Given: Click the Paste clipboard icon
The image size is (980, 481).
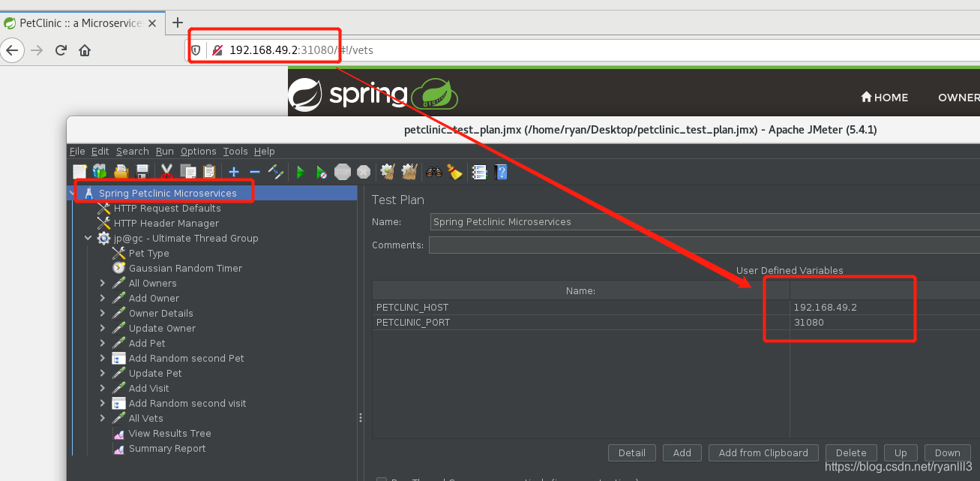Looking at the screenshot, I should tap(209, 172).
